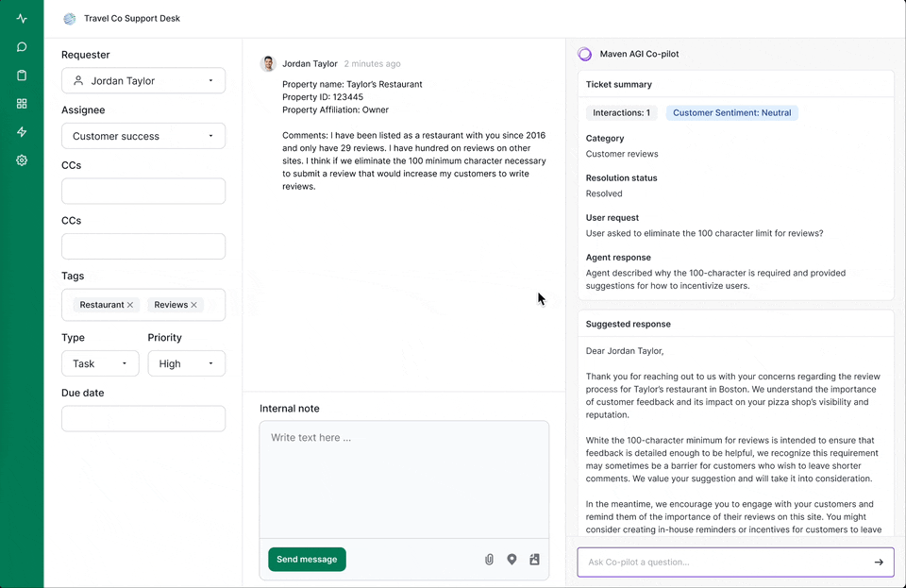This screenshot has height=588, width=906.
Task: Open the clipboard icon in sidebar
Action: tap(22, 76)
